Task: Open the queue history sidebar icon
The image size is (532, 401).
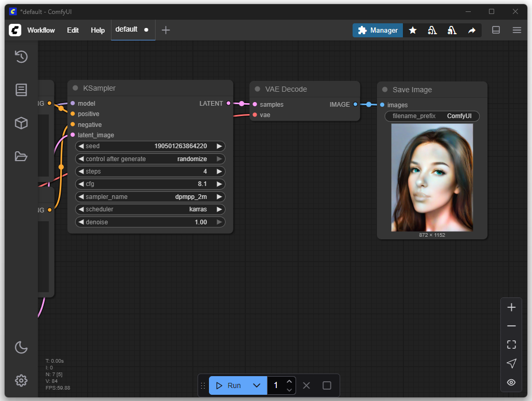Action: 21,56
